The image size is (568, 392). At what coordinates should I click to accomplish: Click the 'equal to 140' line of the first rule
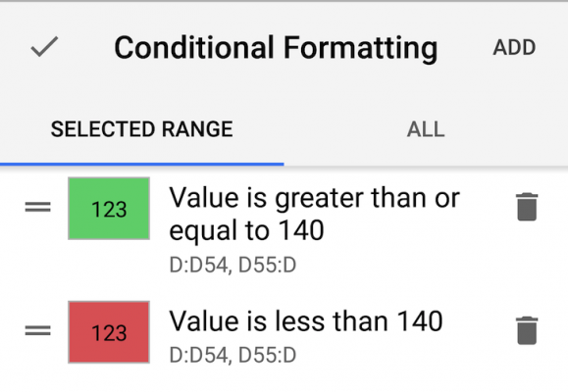[246, 230]
